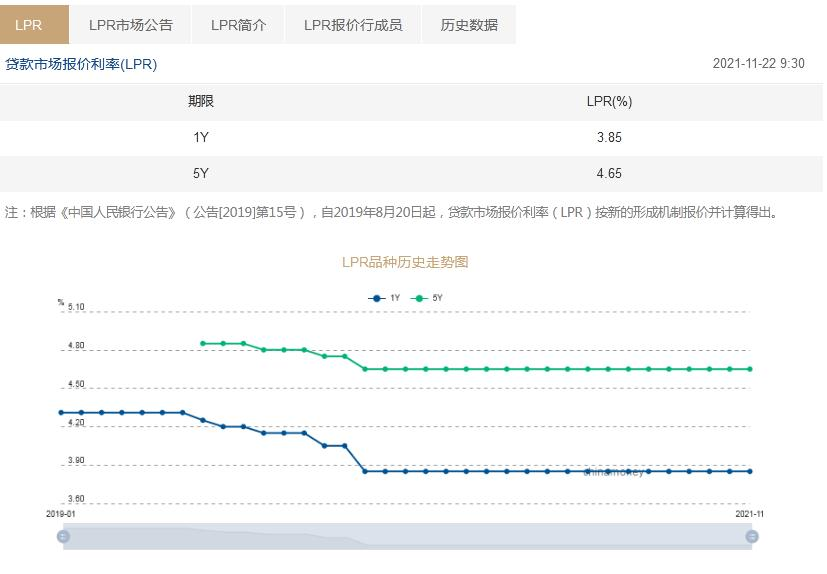Toggle the 5Y series in chart legend

tap(428, 298)
